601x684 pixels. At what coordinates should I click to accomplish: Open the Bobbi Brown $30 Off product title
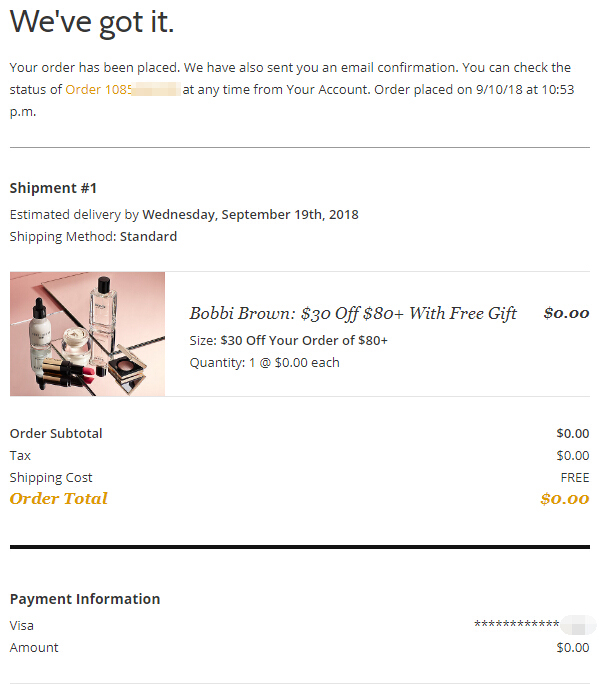[x=353, y=314]
